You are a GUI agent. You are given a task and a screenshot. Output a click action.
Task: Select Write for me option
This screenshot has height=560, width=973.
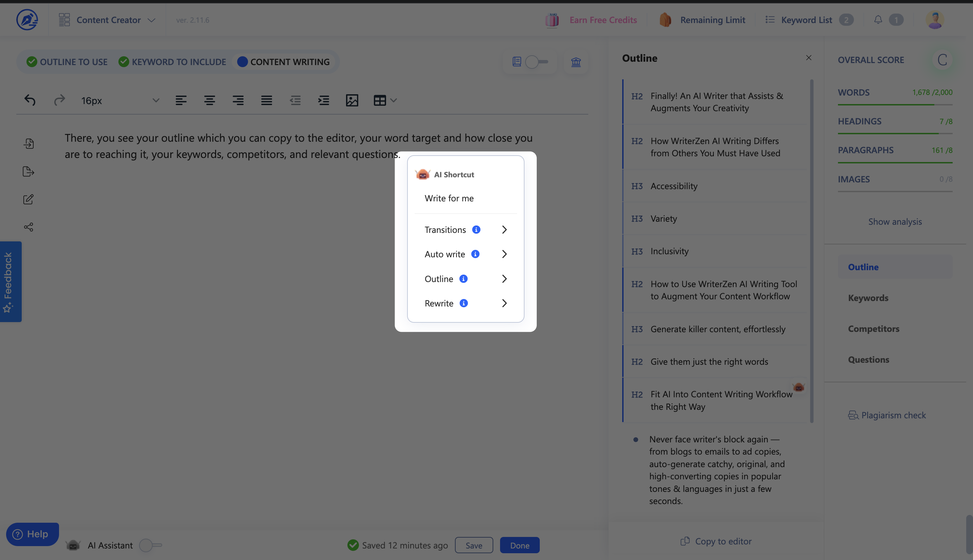(449, 198)
